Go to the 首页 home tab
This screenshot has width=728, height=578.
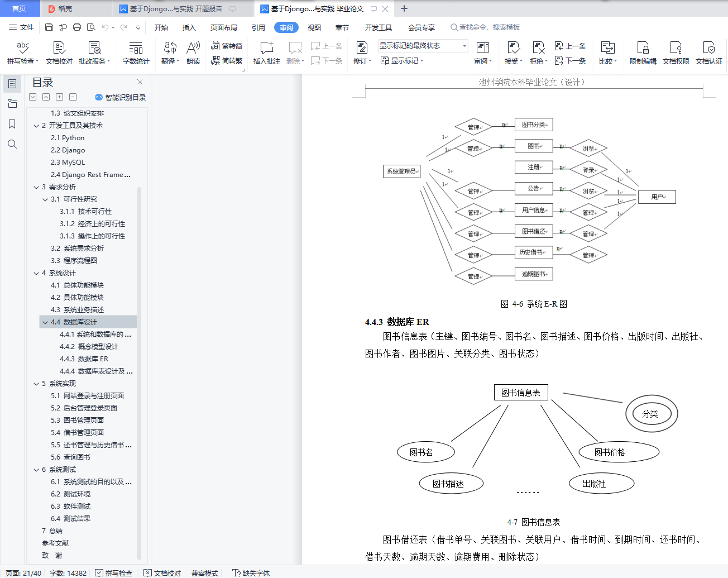19,8
